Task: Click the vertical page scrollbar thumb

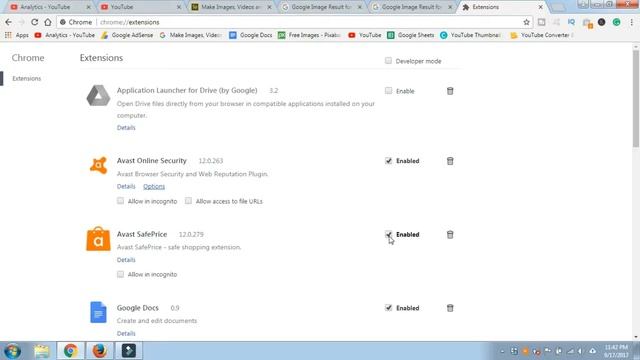Action: (x=636, y=98)
